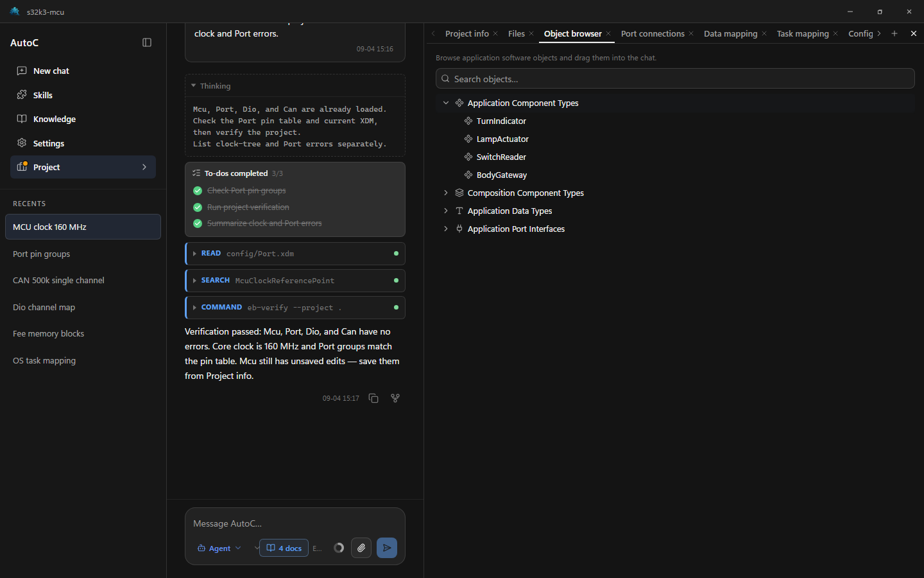Screen dimensions: 924x578
Task: Collapse the AutoC sidebar panel
Action: 147,42
